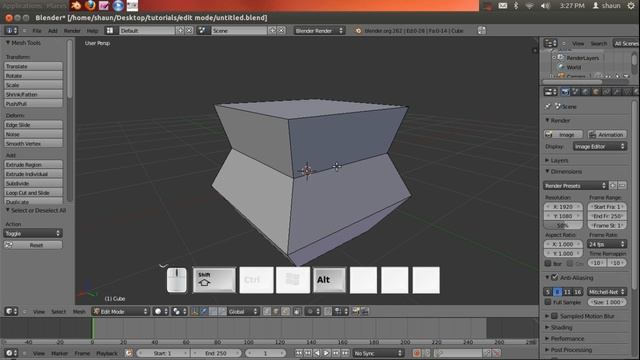Open the Edit Mode dropdown
The height and width of the screenshot is (360, 640).
pos(120,311)
